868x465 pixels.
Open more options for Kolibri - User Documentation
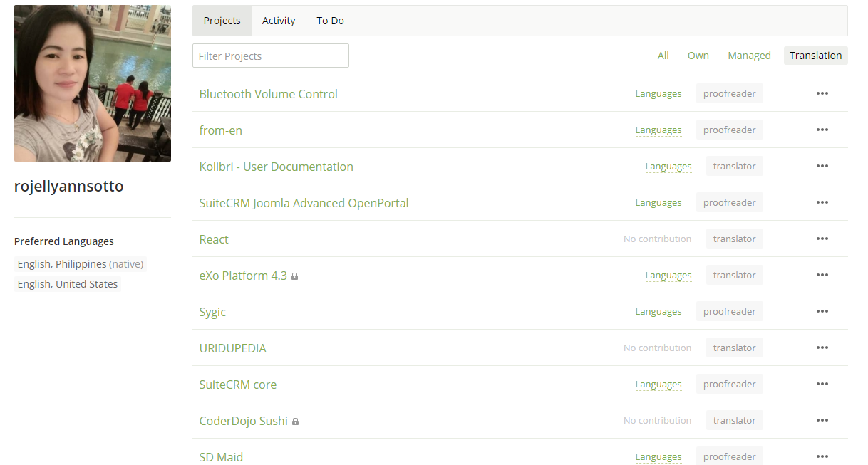[822, 166]
